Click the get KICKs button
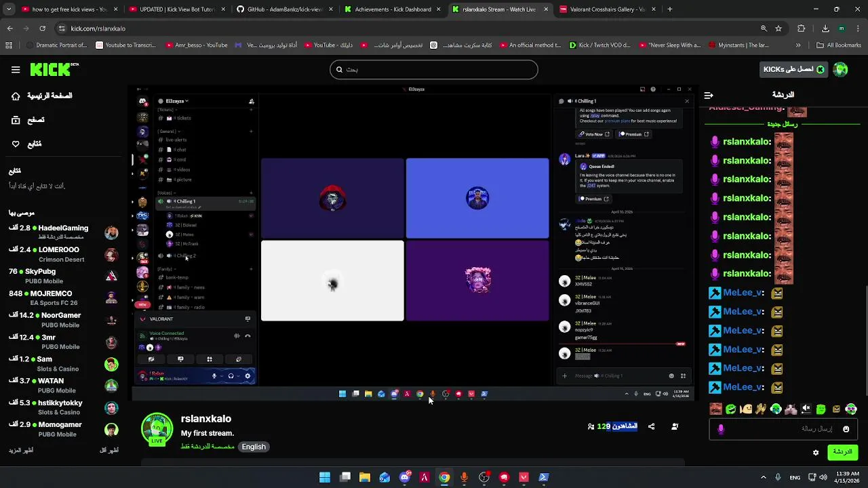The width and height of the screenshot is (868, 488). coord(794,69)
